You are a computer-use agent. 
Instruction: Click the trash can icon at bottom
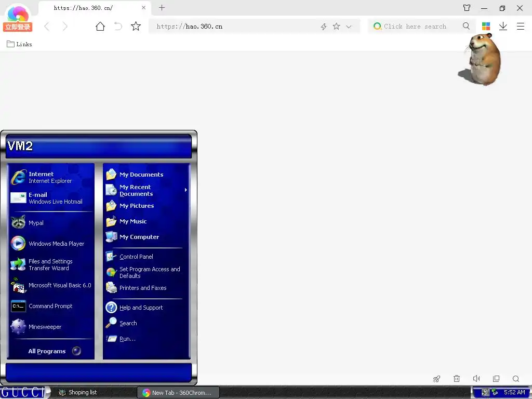457,378
